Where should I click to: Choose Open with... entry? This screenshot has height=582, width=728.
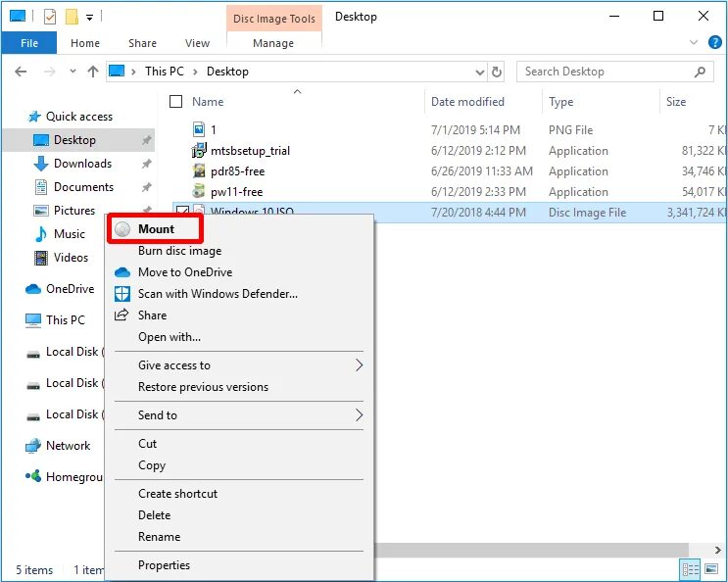point(170,337)
